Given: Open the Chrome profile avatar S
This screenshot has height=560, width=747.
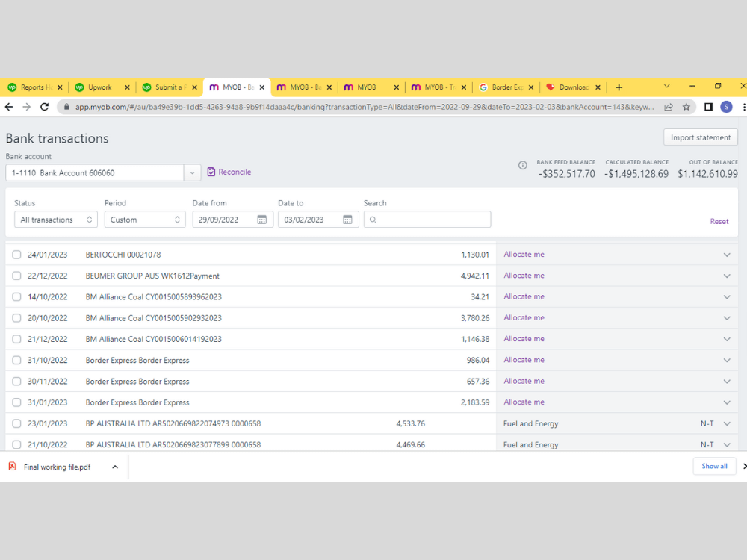Looking at the screenshot, I should click(726, 107).
